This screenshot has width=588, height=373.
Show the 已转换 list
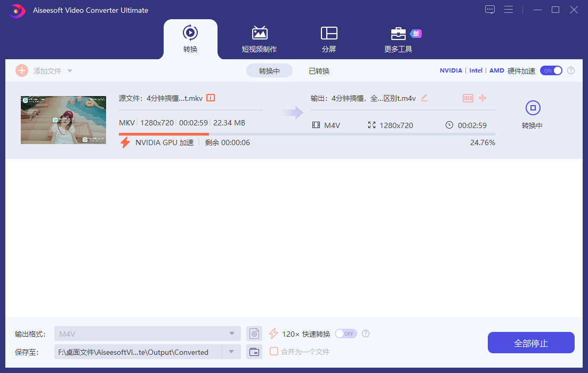point(319,71)
